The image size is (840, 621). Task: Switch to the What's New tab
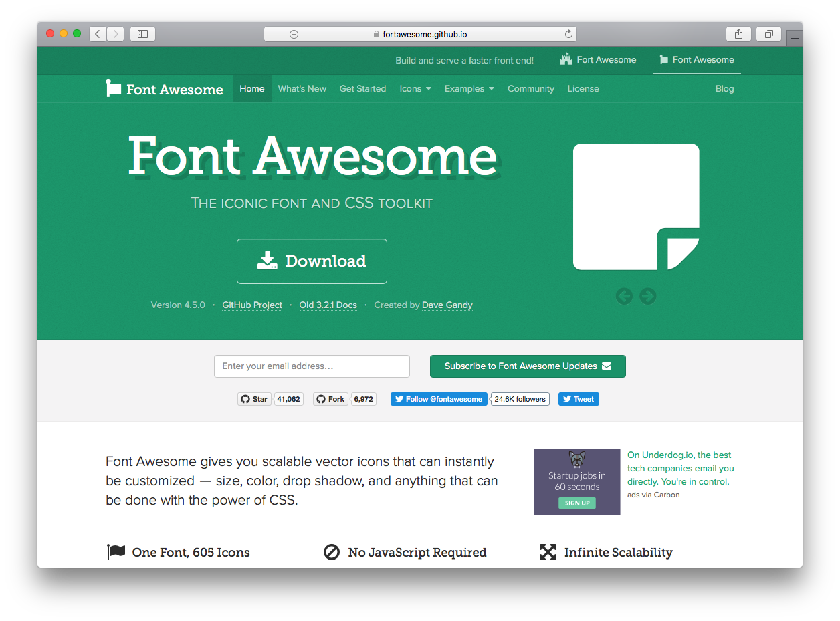coord(302,88)
